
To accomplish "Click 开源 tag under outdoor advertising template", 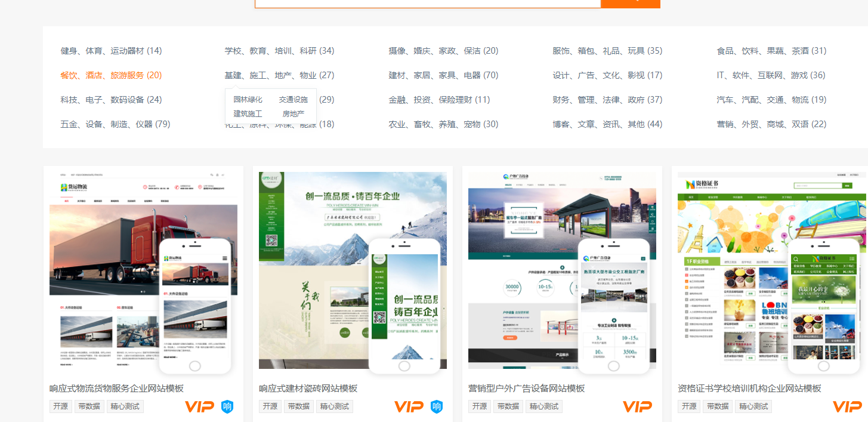I will [480, 406].
